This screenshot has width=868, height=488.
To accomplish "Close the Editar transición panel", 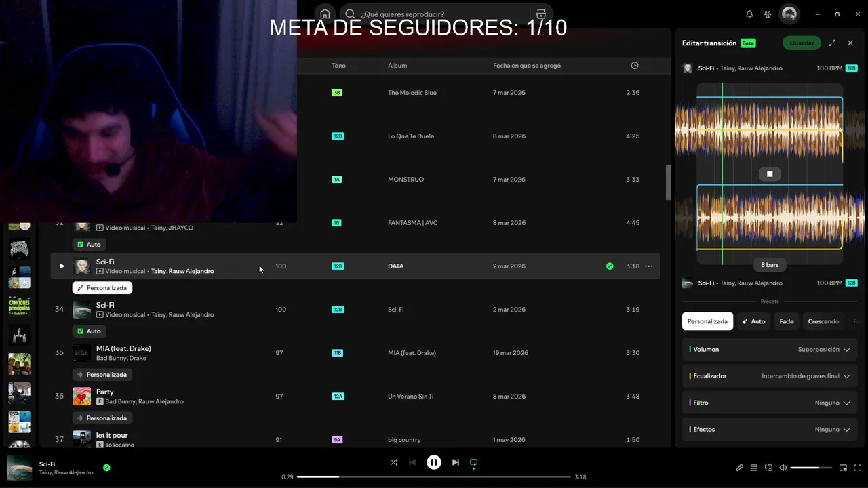I will click(x=850, y=43).
